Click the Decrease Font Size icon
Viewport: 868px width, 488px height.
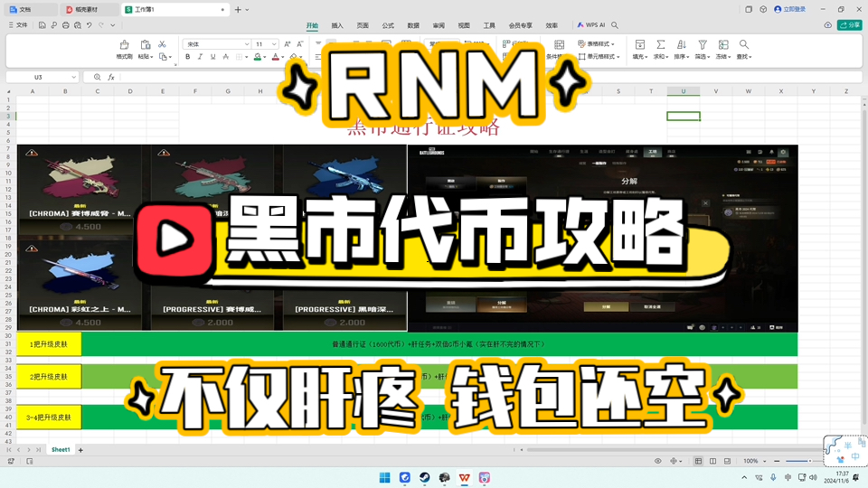[300, 43]
